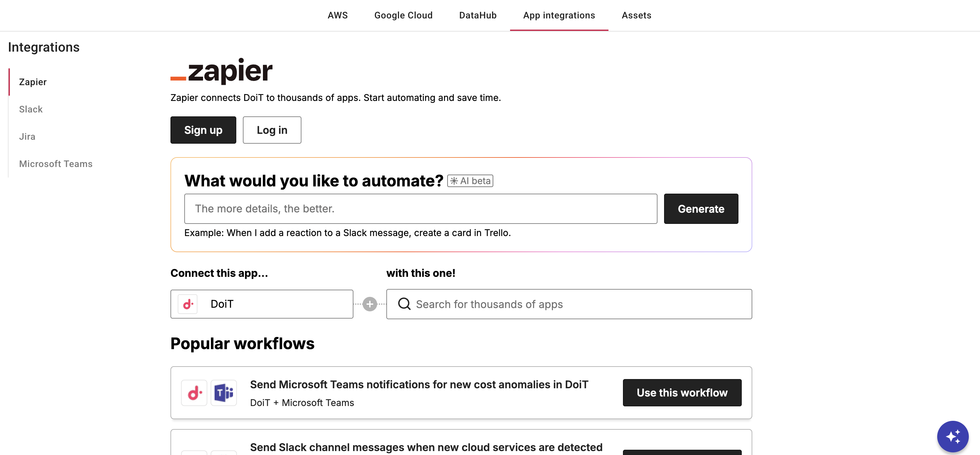Switch to the AWS tab
Screen dimensions: 980x455
tap(337, 15)
